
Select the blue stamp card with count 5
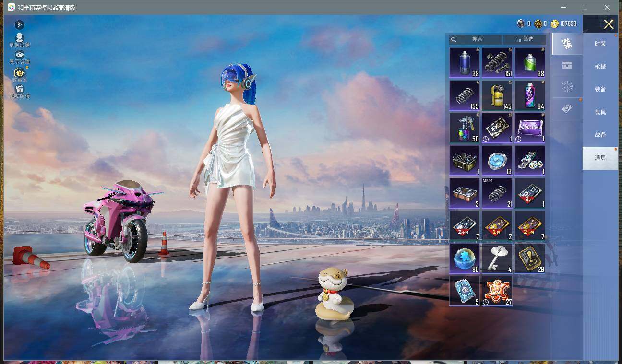(x=465, y=291)
